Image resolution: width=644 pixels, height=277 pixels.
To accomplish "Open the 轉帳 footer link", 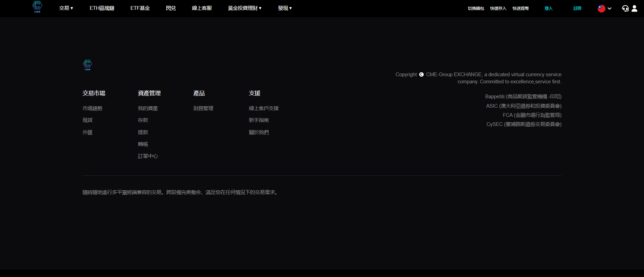I will 143,144.
